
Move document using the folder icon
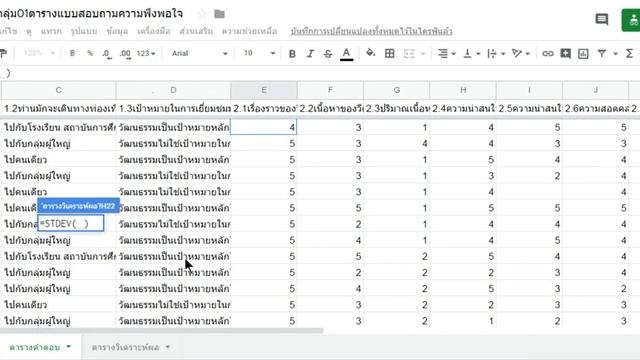click(x=219, y=14)
